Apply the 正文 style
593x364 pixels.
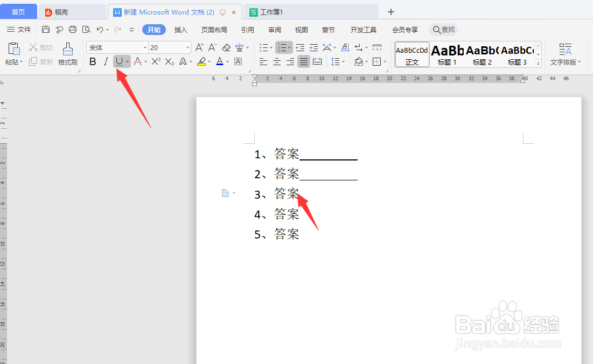click(412, 54)
